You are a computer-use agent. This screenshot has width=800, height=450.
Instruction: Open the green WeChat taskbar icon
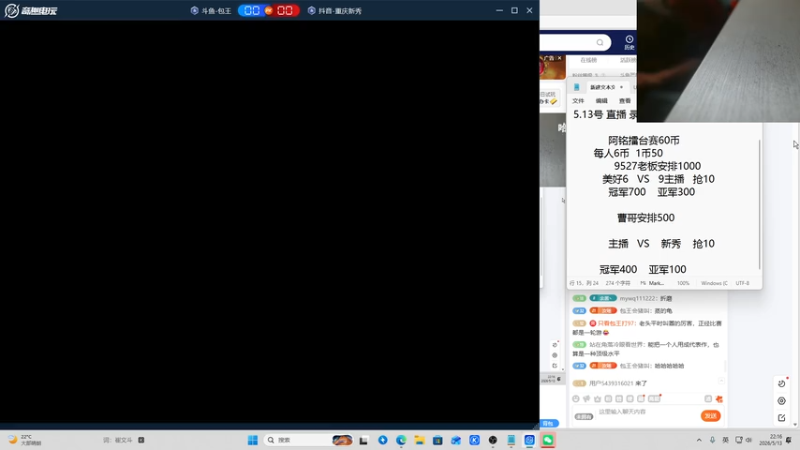point(548,440)
